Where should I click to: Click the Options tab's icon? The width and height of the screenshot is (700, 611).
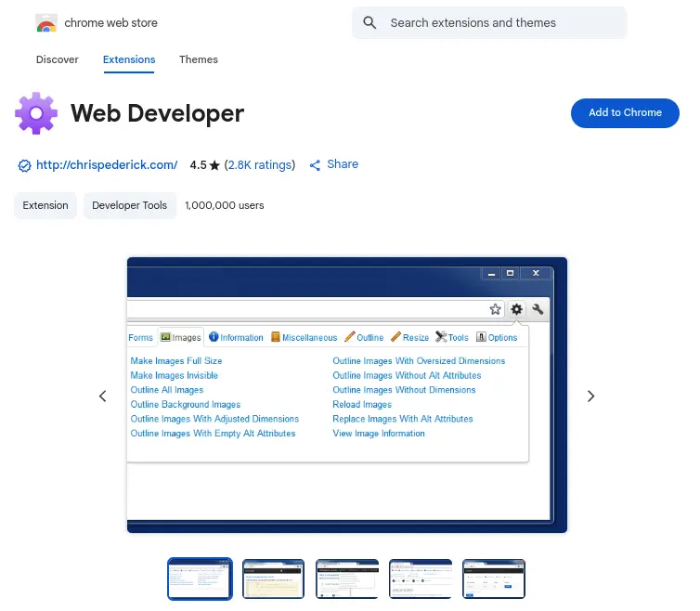481,337
